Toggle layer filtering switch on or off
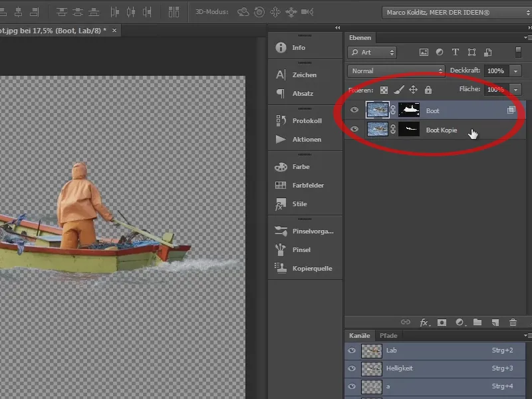This screenshot has width=532, height=399. pyautogui.click(x=518, y=53)
